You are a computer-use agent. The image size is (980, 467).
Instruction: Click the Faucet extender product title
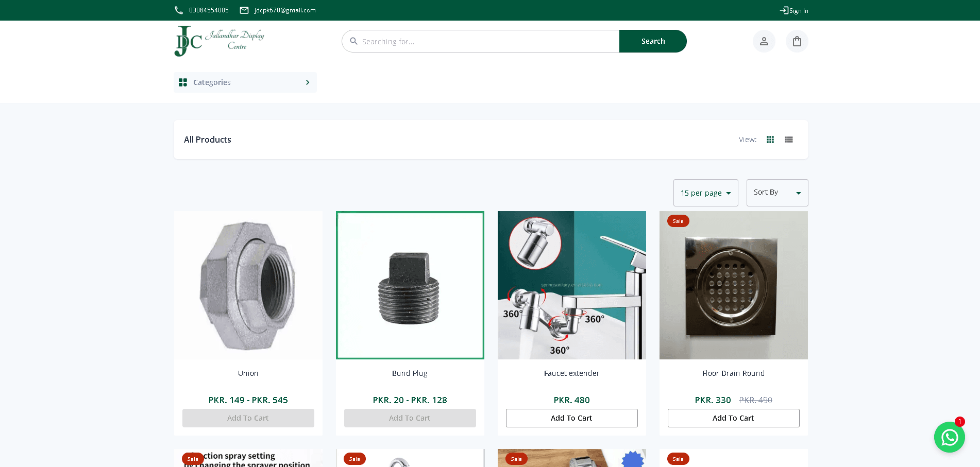tap(572, 373)
